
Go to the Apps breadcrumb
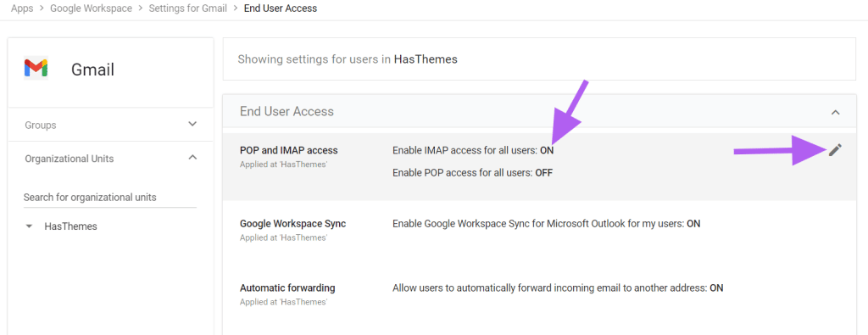tap(22, 8)
